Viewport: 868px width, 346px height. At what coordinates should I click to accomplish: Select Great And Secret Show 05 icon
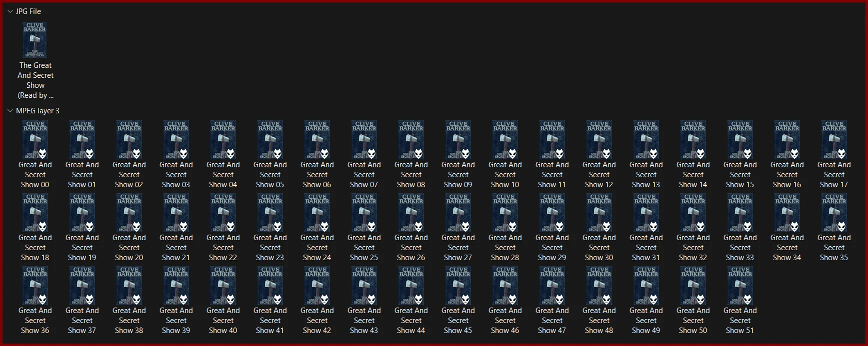[270, 140]
